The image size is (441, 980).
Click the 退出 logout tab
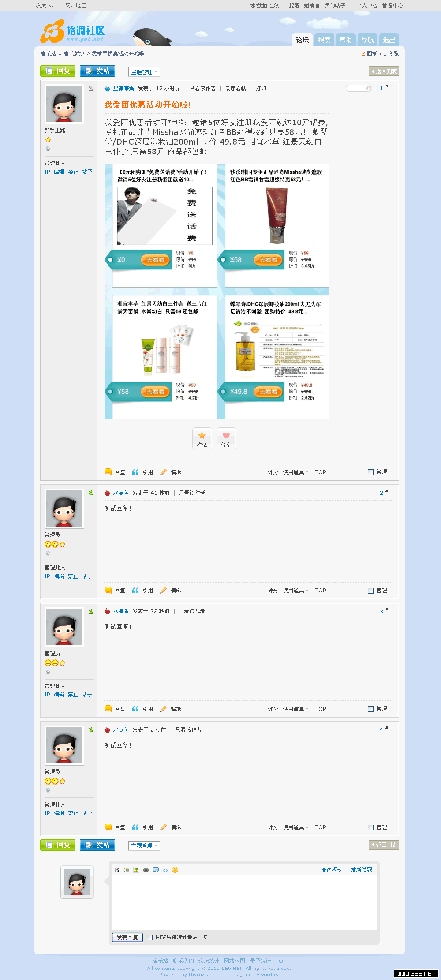[x=389, y=40]
